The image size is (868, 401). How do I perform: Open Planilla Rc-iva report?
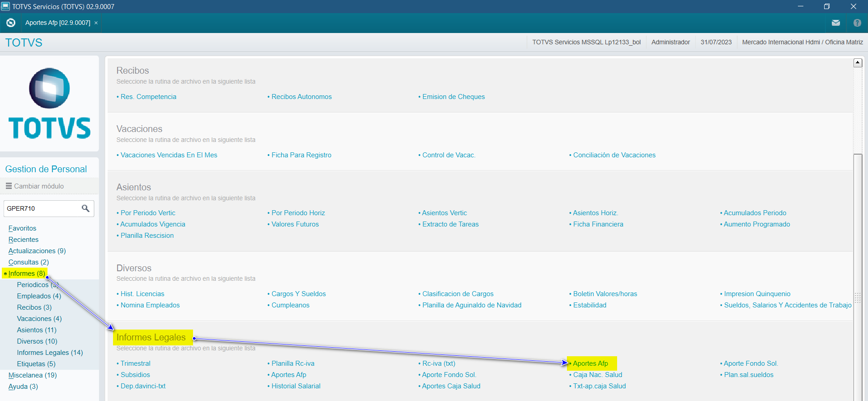coord(293,363)
